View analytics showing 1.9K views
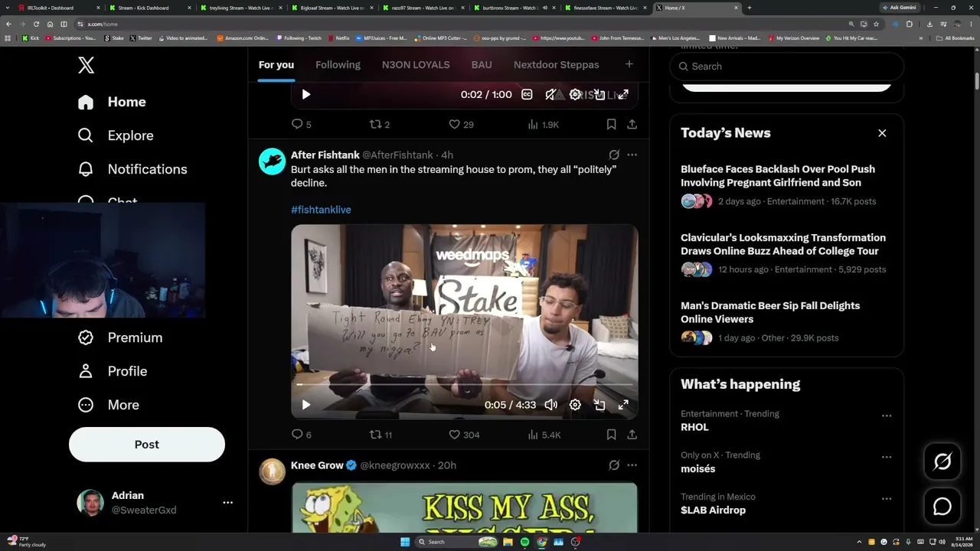This screenshot has width=980, height=551. coord(544,124)
